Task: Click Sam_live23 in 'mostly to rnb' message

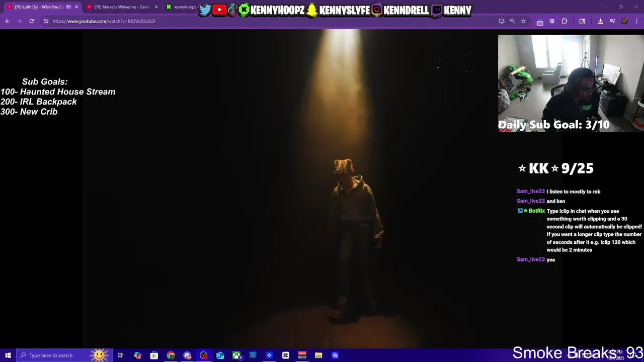Action: pyautogui.click(x=530, y=192)
